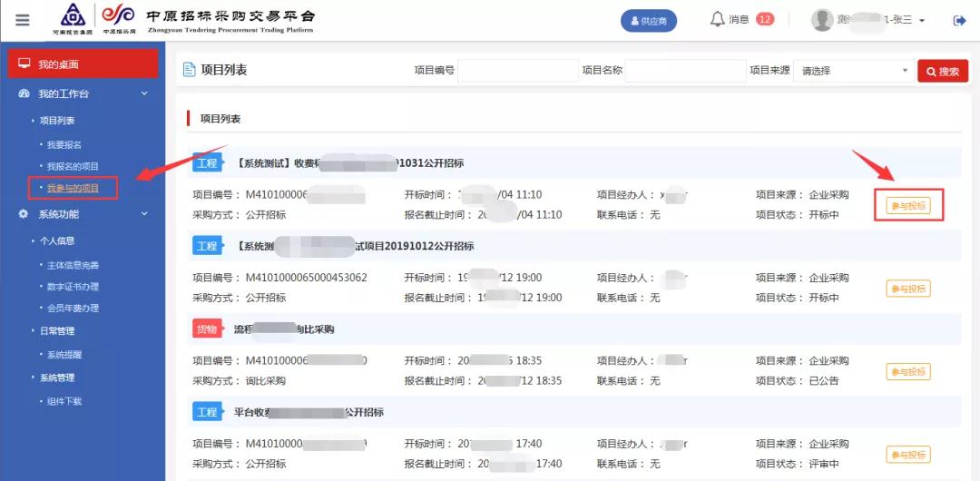Click the gear icon beside 系统功能
The image size is (980, 481).
[24, 214]
